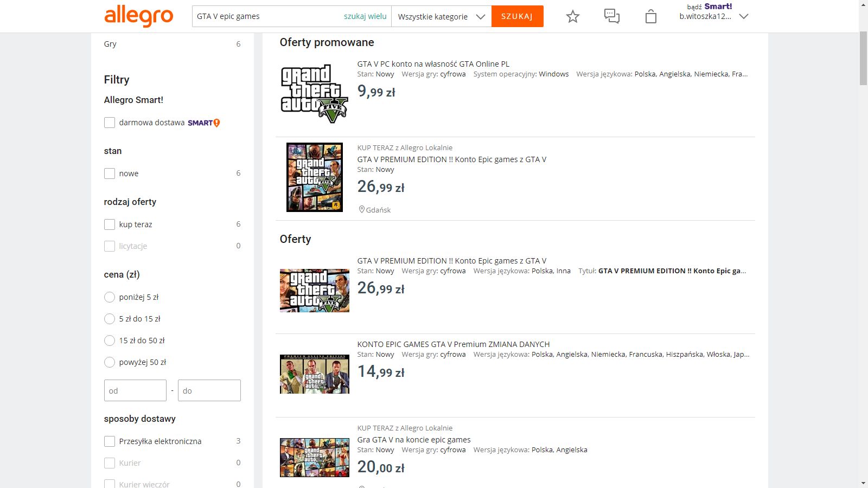Open the shopping bag cart icon
Image resolution: width=868 pixels, height=488 pixels.
[651, 16]
